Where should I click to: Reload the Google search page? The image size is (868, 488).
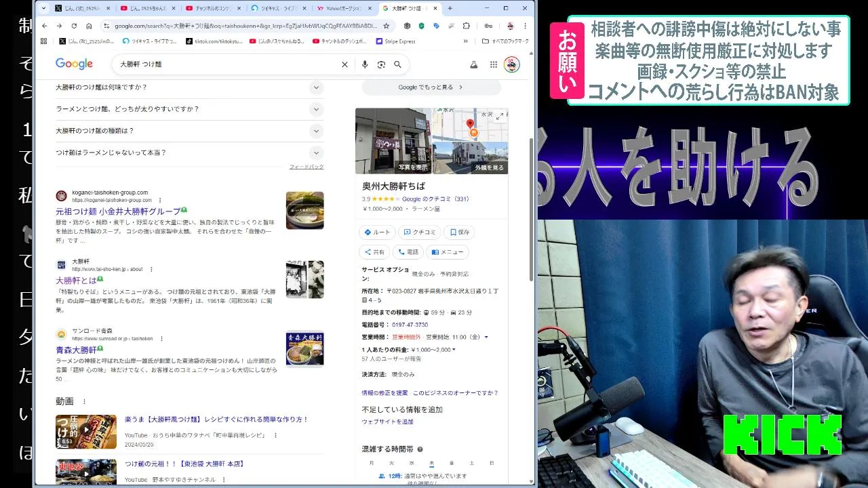click(74, 26)
